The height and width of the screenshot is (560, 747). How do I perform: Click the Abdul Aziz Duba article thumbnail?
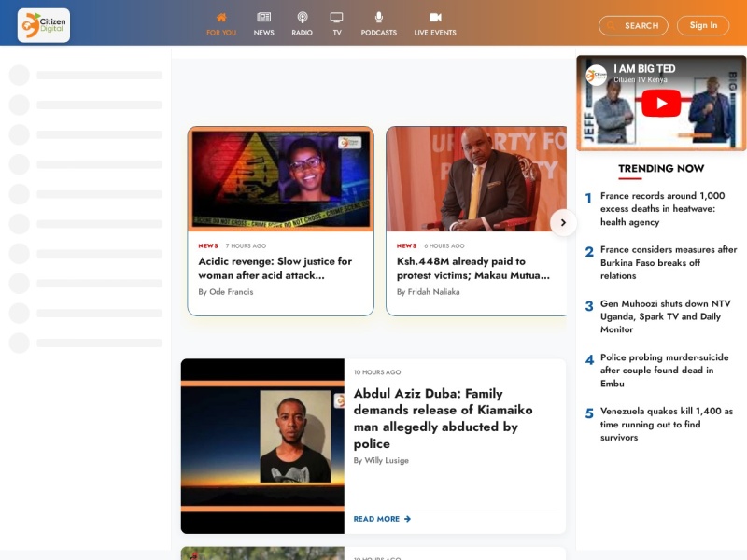[262, 446]
